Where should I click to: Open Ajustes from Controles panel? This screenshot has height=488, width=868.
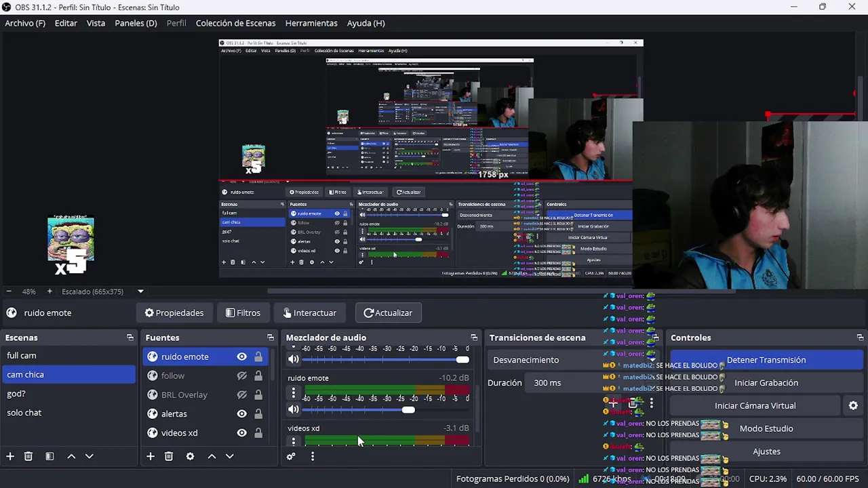[766, 451]
